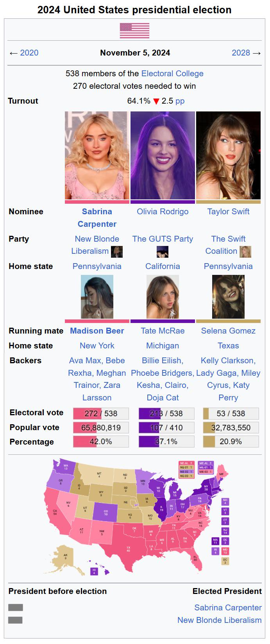This screenshot has width=270, height=644.
Task: Go to the 2020 election link
Action: (29, 53)
